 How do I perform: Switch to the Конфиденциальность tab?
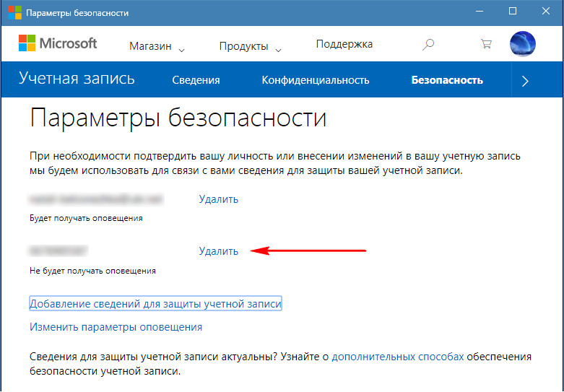316,80
